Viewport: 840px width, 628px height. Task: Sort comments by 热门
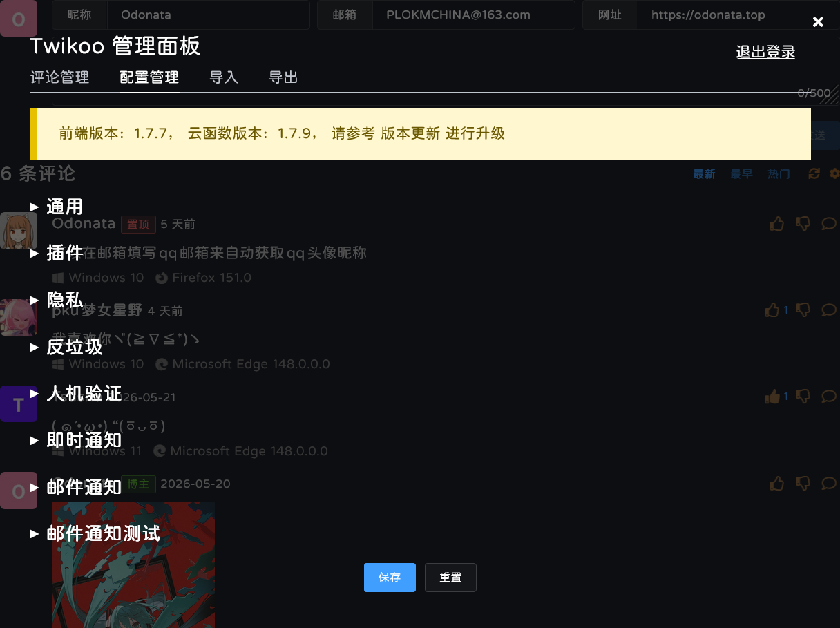[779, 174]
